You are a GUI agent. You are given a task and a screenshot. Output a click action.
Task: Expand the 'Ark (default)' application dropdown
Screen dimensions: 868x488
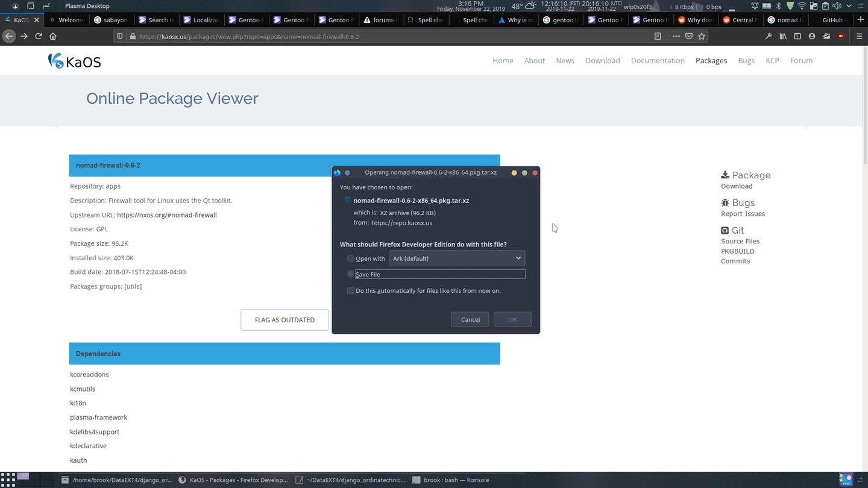pyautogui.click(x=457, y=258)
